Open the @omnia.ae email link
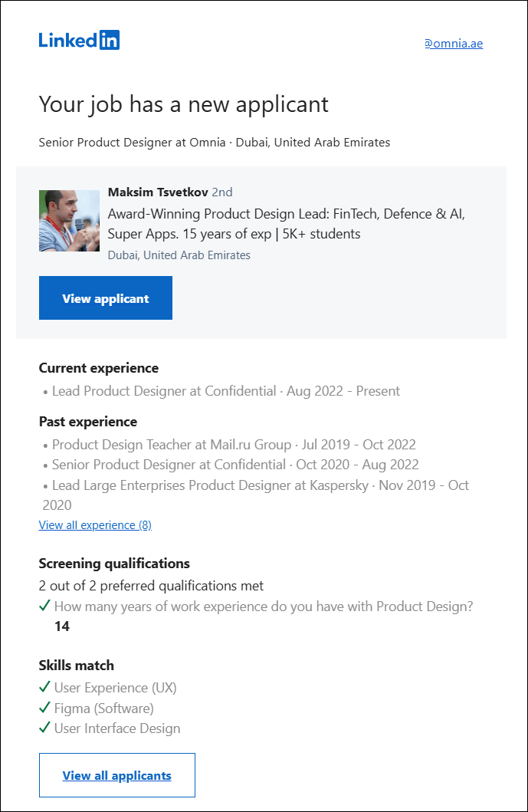Image resolution: width=528 pixels, height=812 pixels. click(x=454, y=44)
